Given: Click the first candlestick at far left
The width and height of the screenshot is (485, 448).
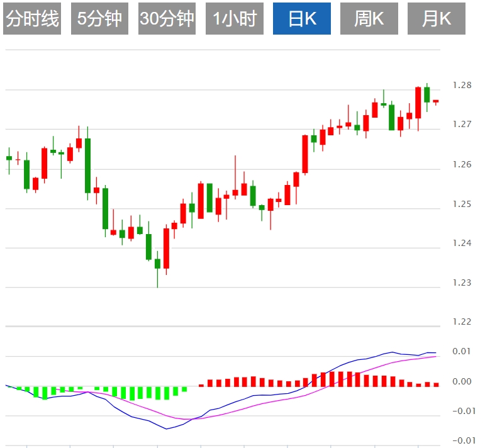Looking at the screenshot, I should tap(9, 158).
